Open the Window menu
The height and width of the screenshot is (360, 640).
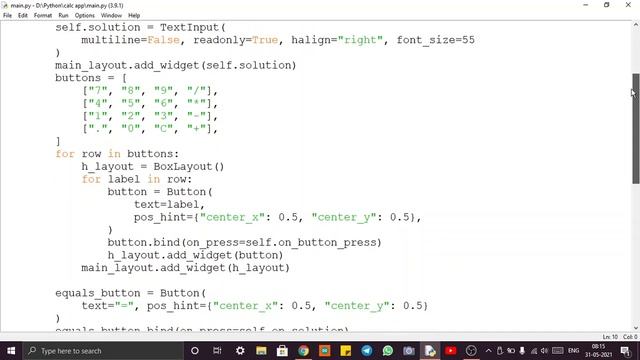pos(111,16)
